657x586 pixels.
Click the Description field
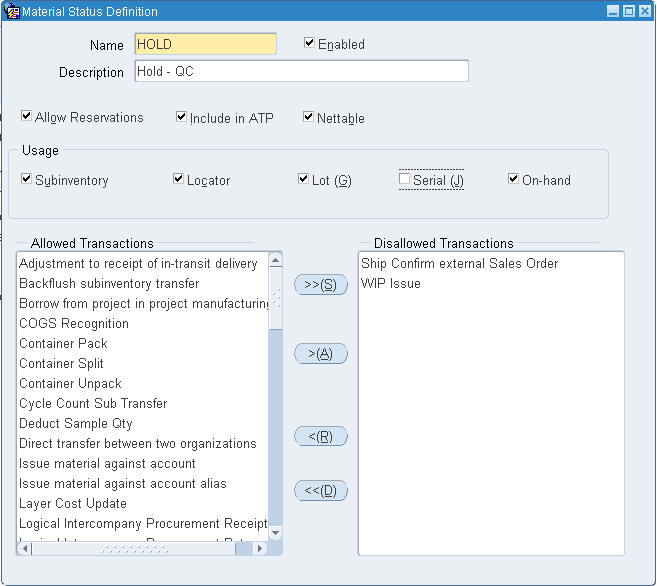point(302,71)
